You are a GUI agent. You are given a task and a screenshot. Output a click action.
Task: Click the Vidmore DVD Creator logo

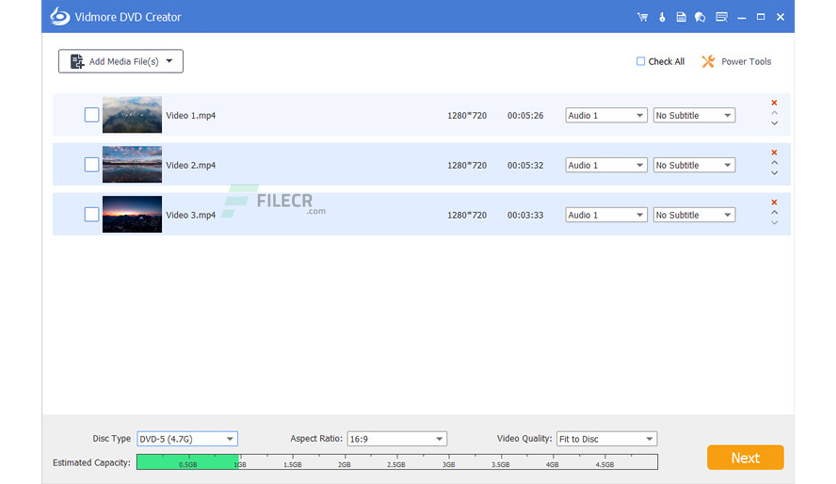tap(60, 17)
